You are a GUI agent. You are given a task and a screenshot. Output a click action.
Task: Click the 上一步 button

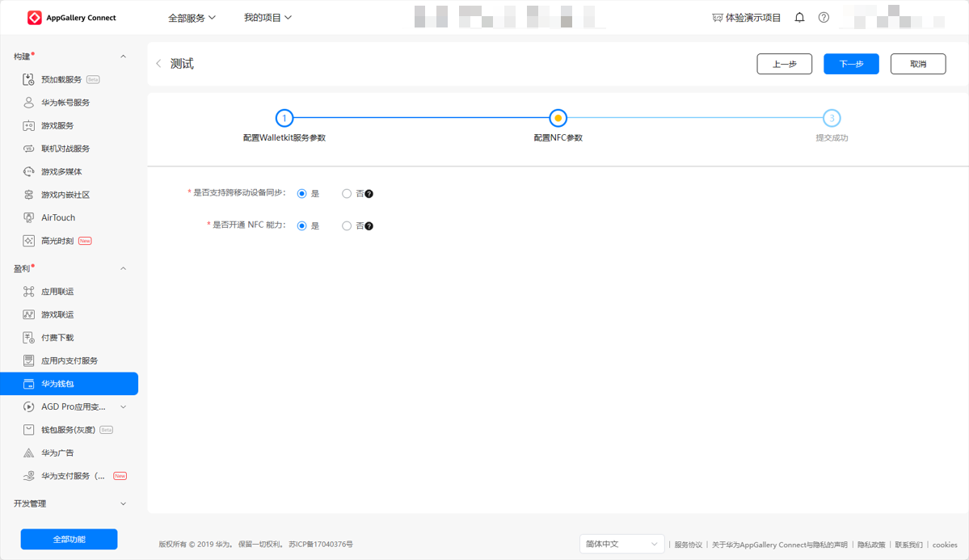[x=784, y=64]
